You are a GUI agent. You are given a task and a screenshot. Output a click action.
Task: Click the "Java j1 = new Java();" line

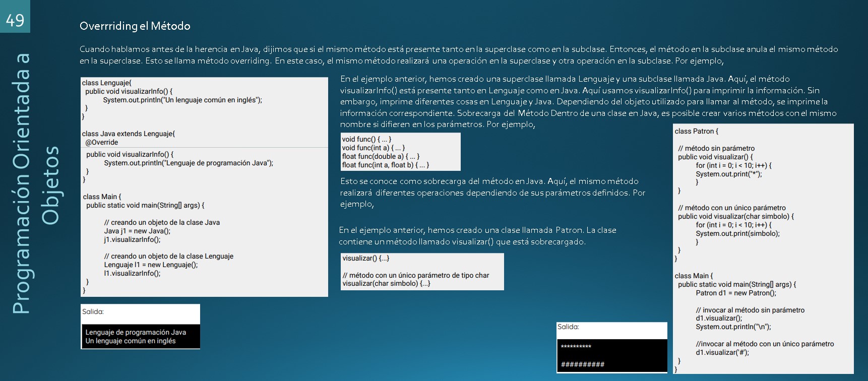click(137, 231)
